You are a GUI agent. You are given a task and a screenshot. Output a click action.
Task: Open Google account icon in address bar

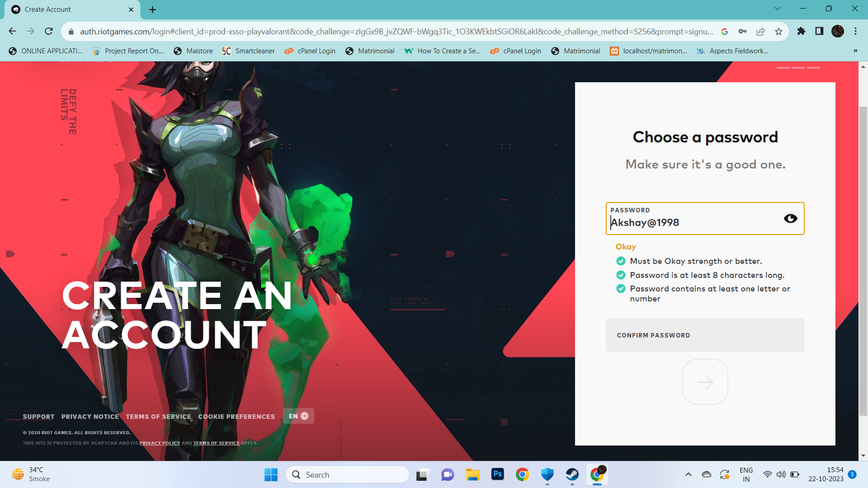coord(724,32)
